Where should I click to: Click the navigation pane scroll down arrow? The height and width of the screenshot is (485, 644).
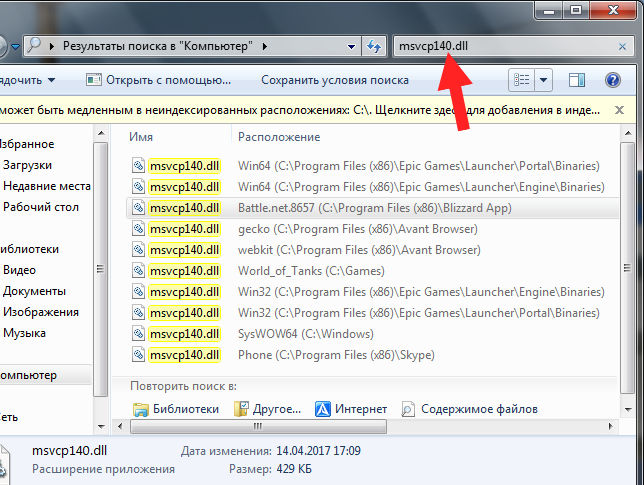[x=101, y=427]
